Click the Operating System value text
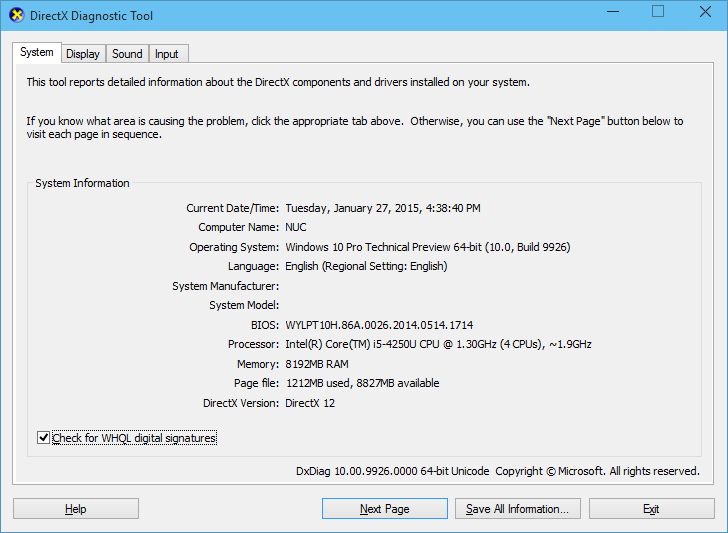728x533 pixels. click(427, 247)
